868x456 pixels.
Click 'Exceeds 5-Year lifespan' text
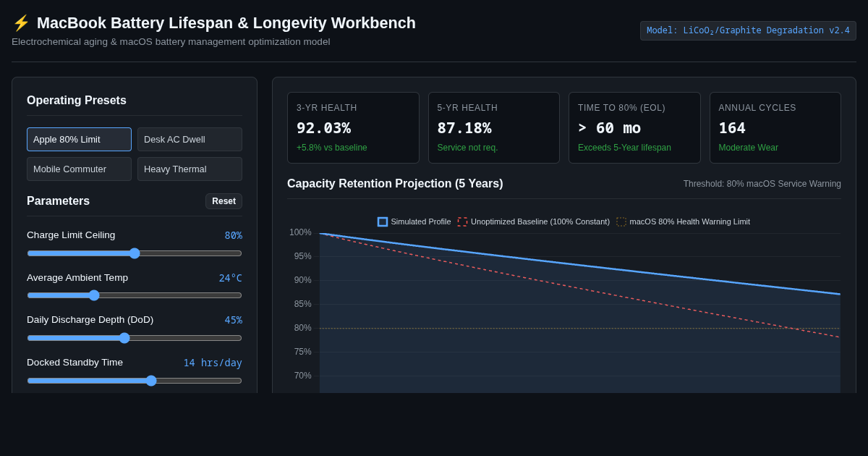624,148
